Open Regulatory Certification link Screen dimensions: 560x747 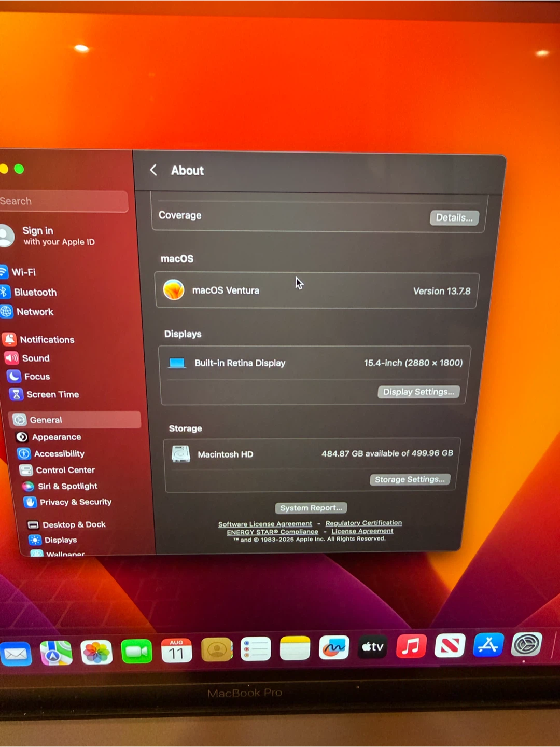click(363, 523)
